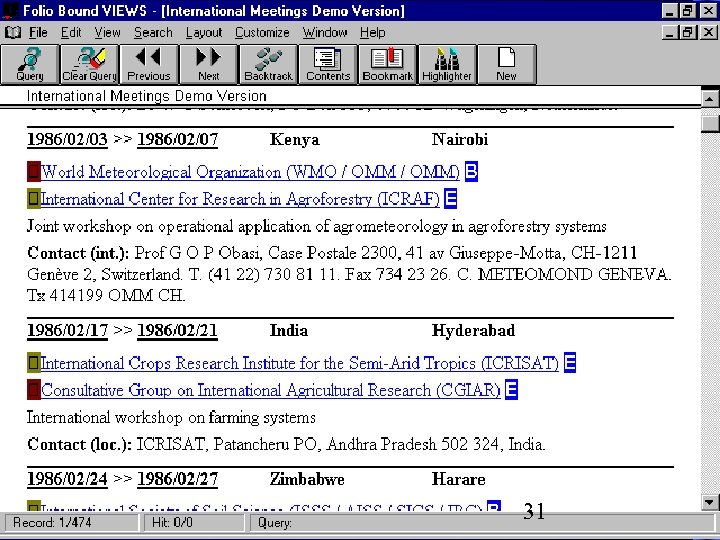720x540 pixels.
Task: Click 'Contact (int.):' label text
Action: pos(78,253)
